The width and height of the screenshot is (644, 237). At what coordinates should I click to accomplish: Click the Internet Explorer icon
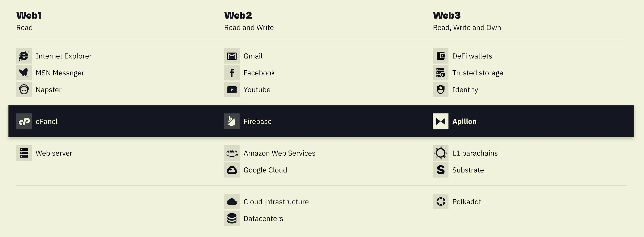[24, 56]
